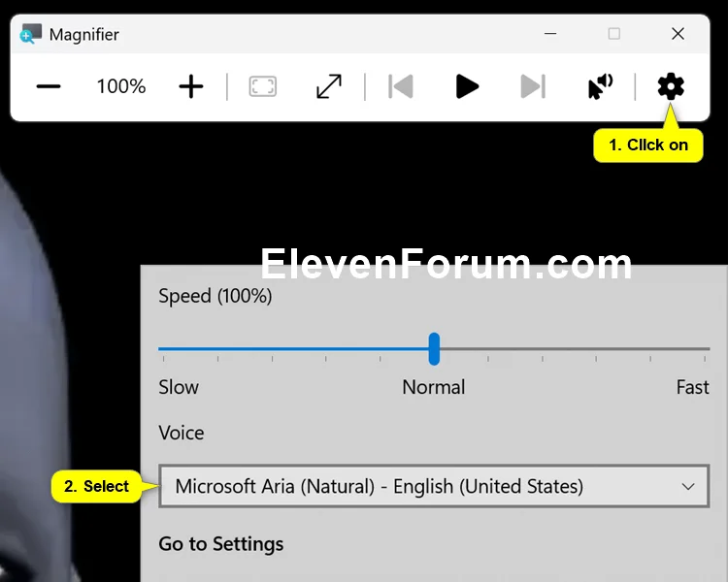Click Go to Settings link
The height and width of the screenshot is (582, 728).
221,544
